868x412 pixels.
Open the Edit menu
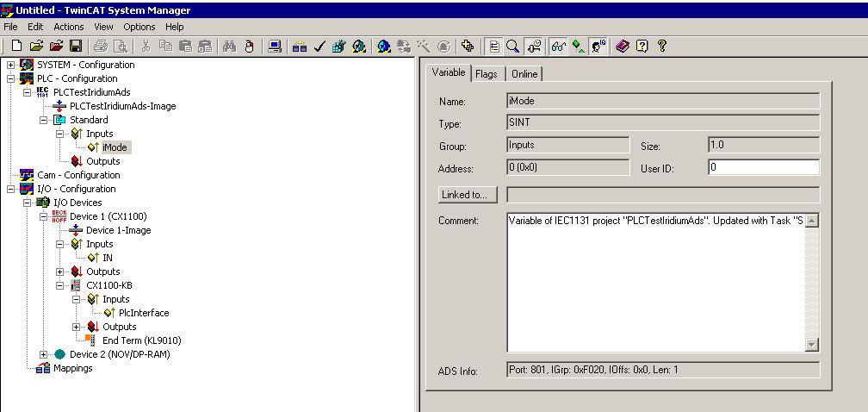pyautogui.click(x=35, y=27)
